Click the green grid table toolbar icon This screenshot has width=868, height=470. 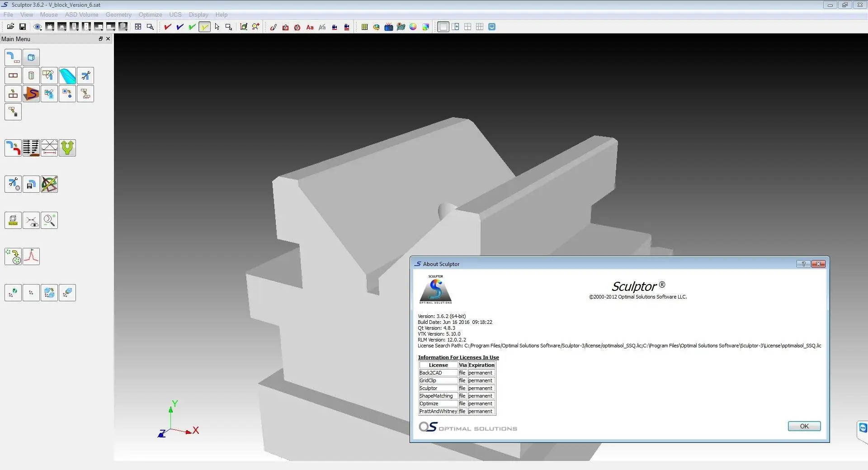pyautogui.click(x=364, y=27)
